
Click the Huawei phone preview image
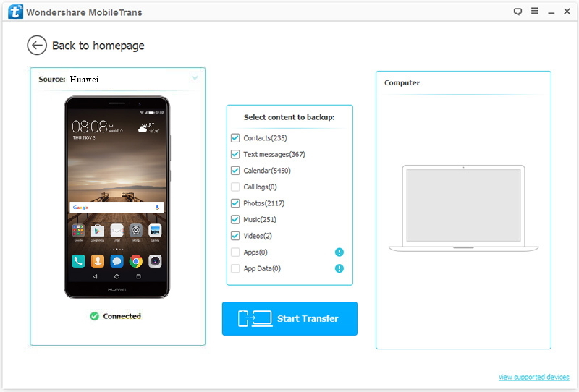coord(117,197)
